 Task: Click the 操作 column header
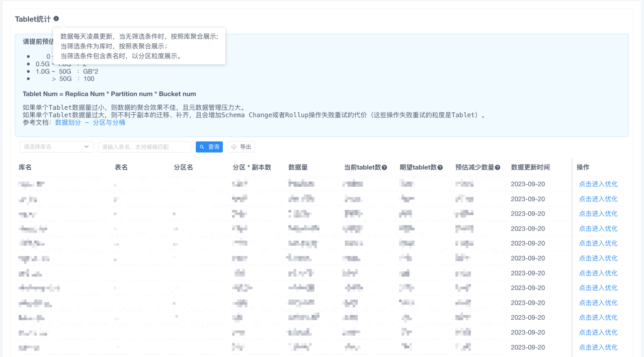pos(584,167)
